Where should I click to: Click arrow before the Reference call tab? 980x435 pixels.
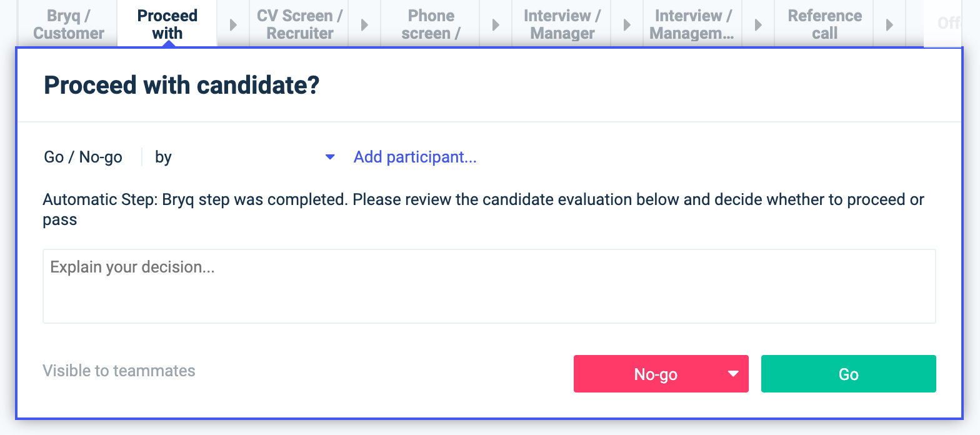click(759, 25)
